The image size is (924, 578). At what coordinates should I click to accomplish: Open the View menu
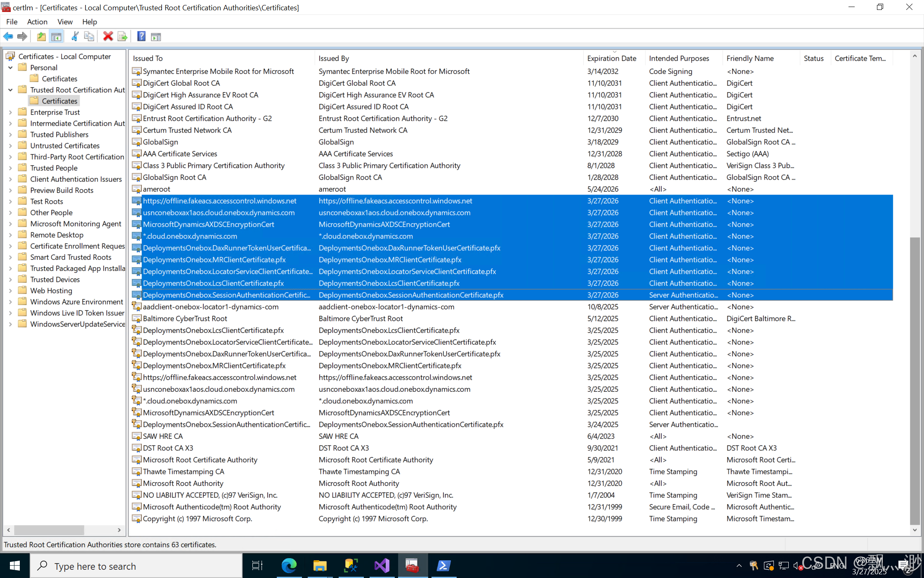pyautogui.click(x=65, y=21)
